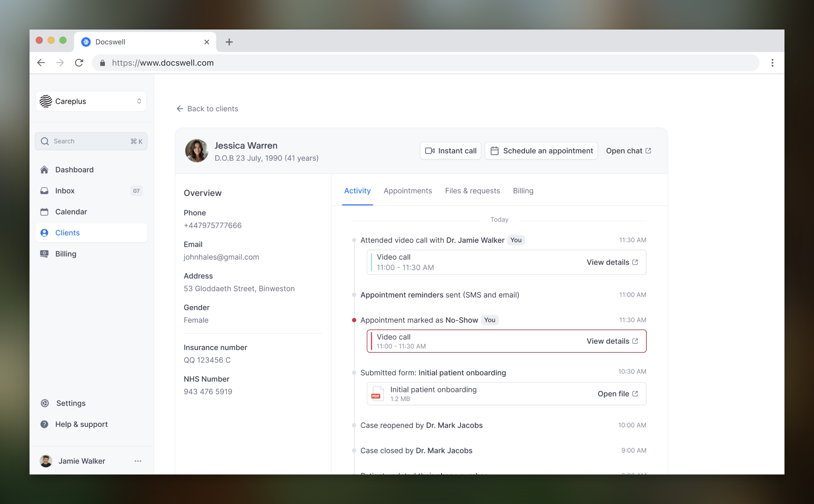The width and height of the screenshot is (814, 504).
Task: Open the three-dot menu beside Jamie Walker
Action: click(x=138, y=461)
